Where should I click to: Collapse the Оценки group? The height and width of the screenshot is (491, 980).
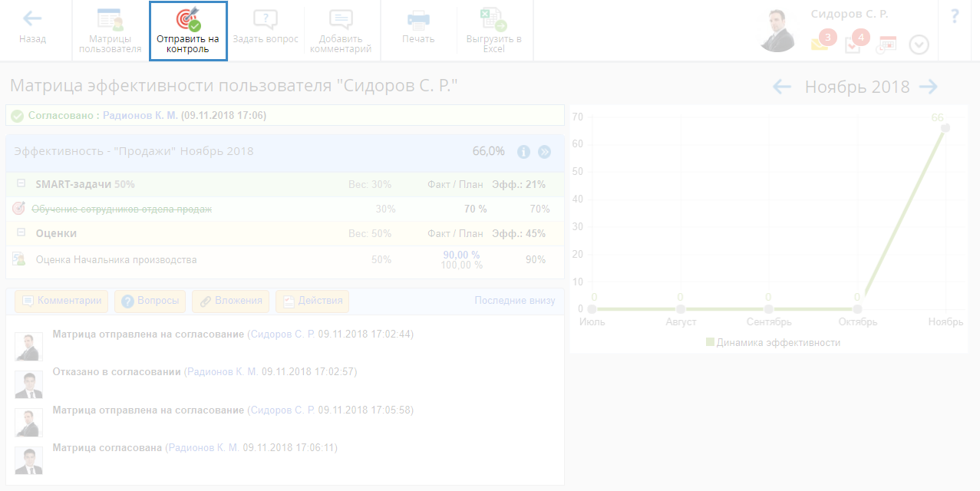tap(21, 233)
